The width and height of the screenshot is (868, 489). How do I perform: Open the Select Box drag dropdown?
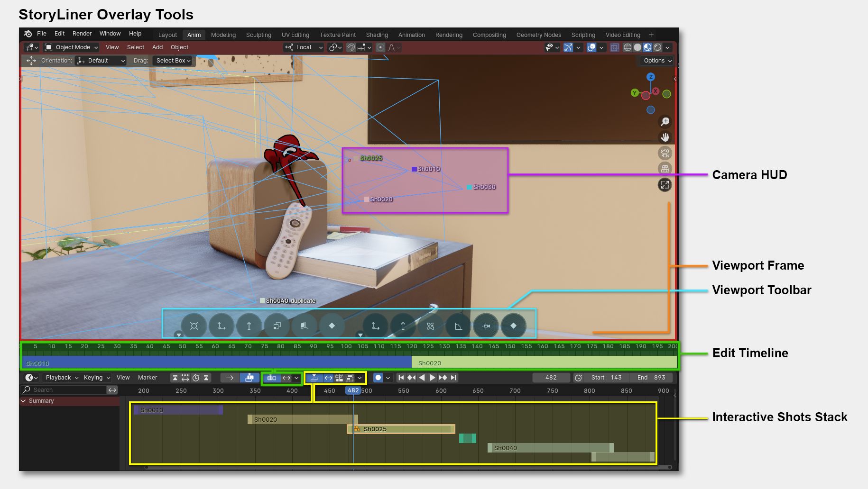click(x=173, y=61)
